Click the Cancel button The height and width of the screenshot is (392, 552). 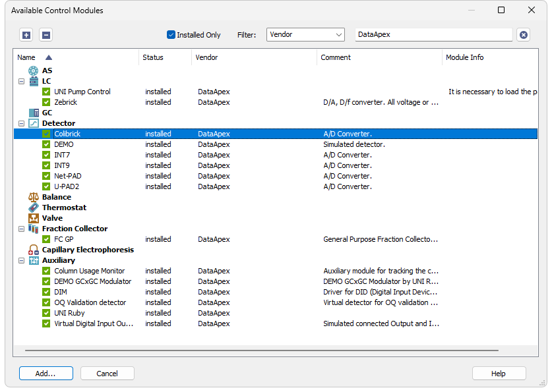tap(107, 374)
